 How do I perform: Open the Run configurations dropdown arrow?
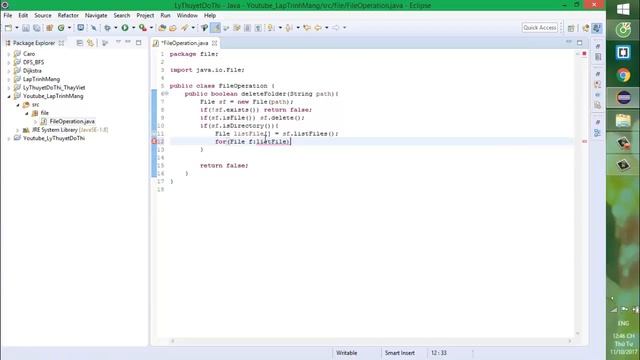133,28
